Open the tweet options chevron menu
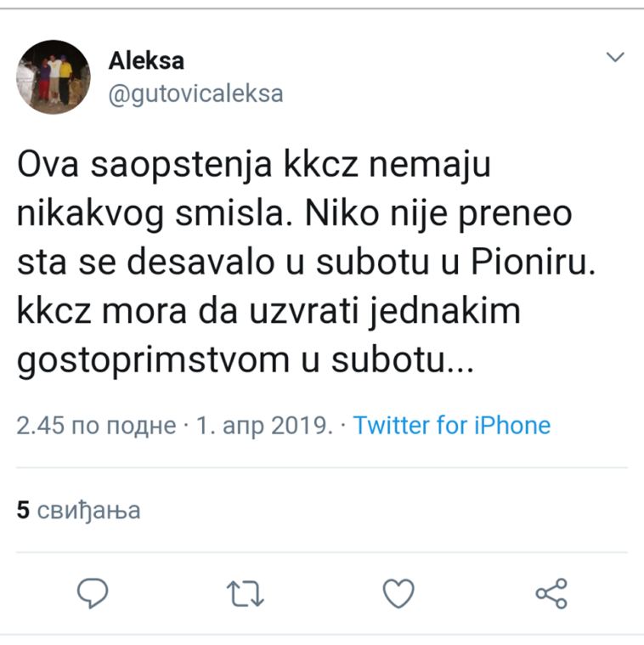This screenshot has width=644, height=645. point(613,57)
